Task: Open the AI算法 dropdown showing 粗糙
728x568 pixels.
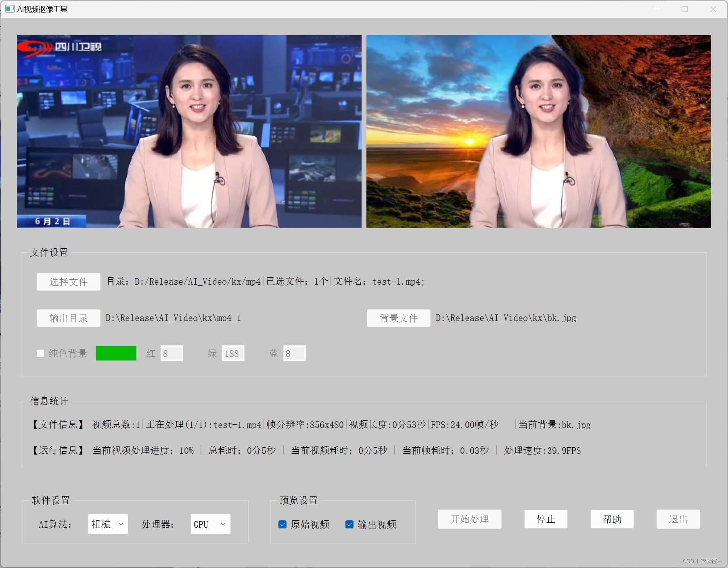Action: point(108,524)
